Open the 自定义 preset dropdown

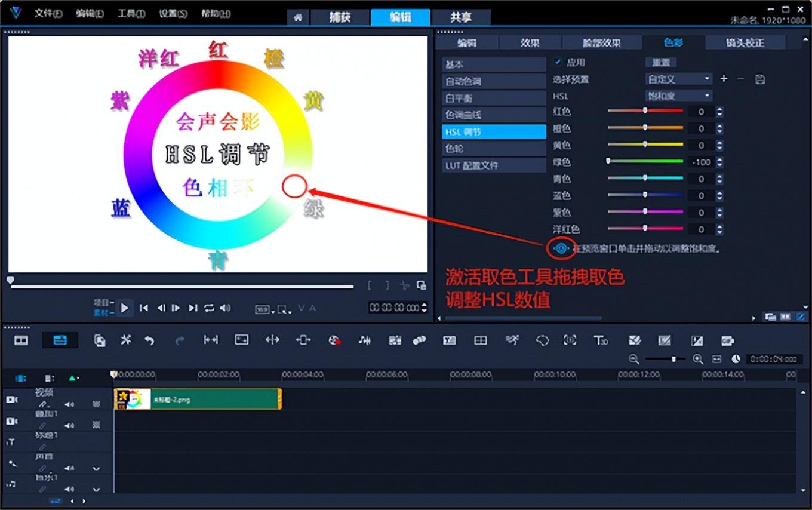coord(679,79)
